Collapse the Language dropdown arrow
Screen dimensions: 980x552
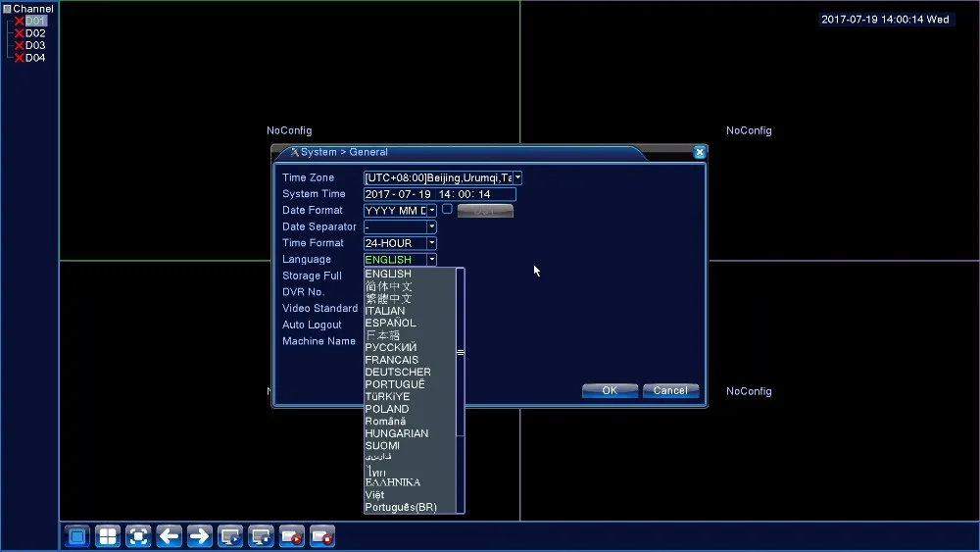coord(432,259)
